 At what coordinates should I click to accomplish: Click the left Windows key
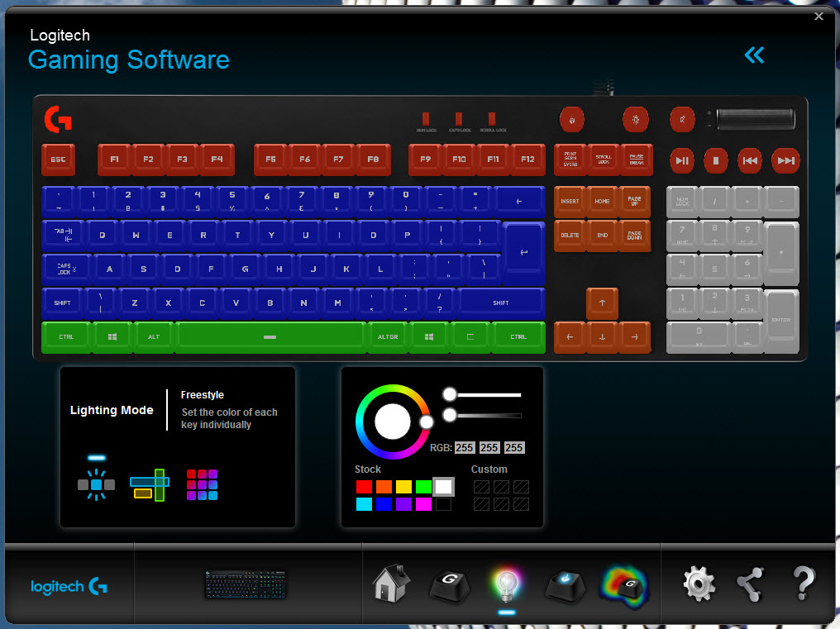pos(112,337)
